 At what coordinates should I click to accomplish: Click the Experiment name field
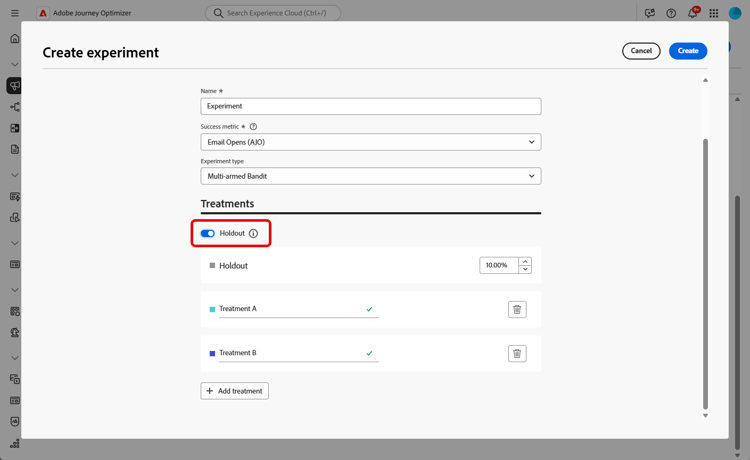tap(370, 106)
